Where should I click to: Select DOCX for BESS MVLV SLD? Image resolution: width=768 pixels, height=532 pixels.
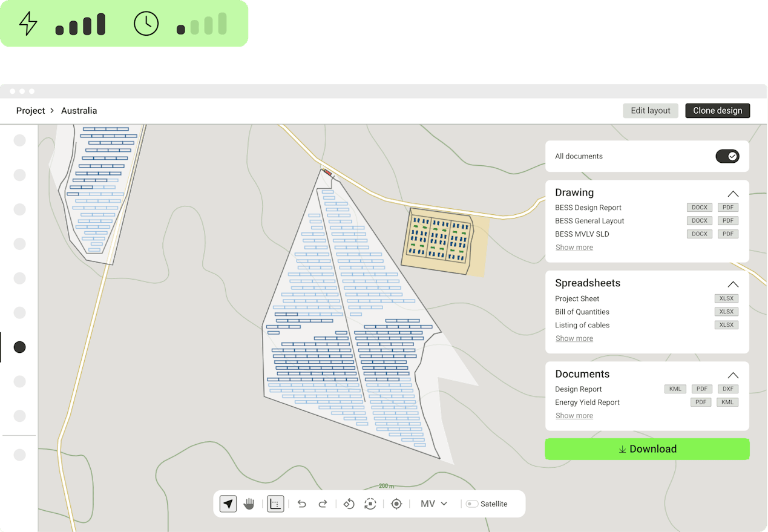(x=700, y=234)
